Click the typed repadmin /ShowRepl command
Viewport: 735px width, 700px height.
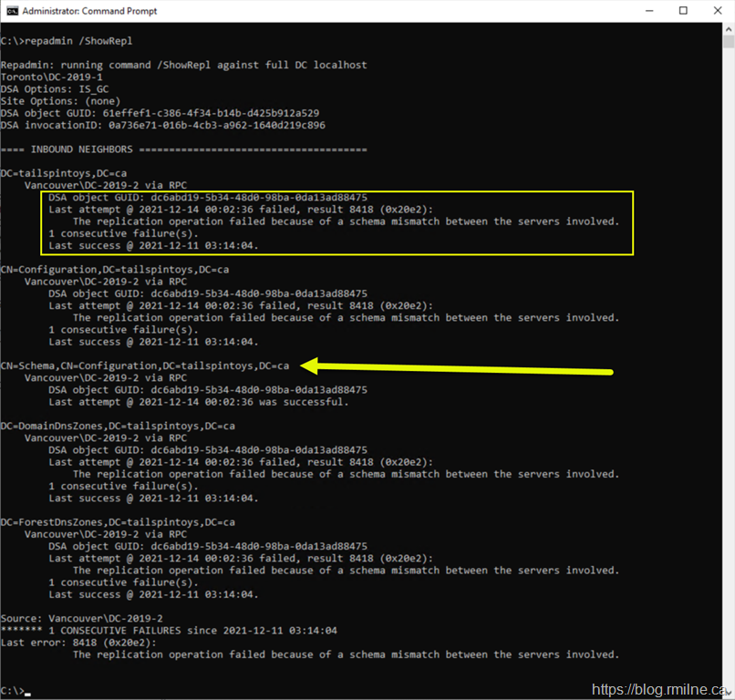pos(72,41)
